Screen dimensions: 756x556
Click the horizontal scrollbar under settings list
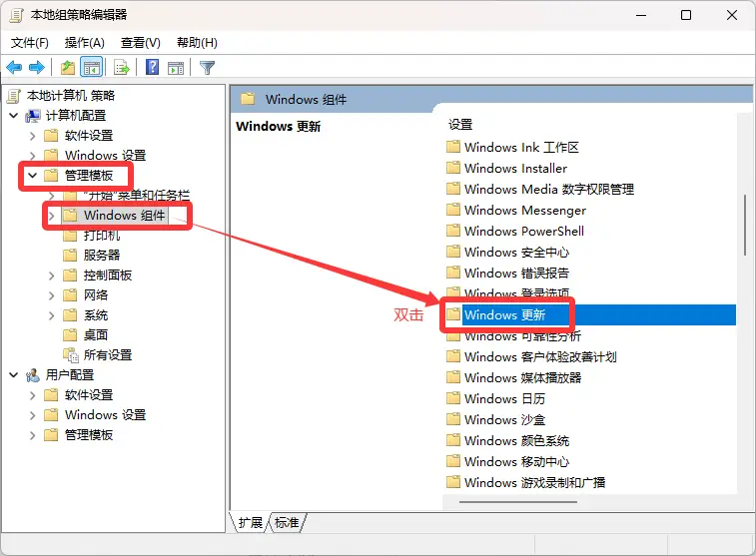point(518,502)
